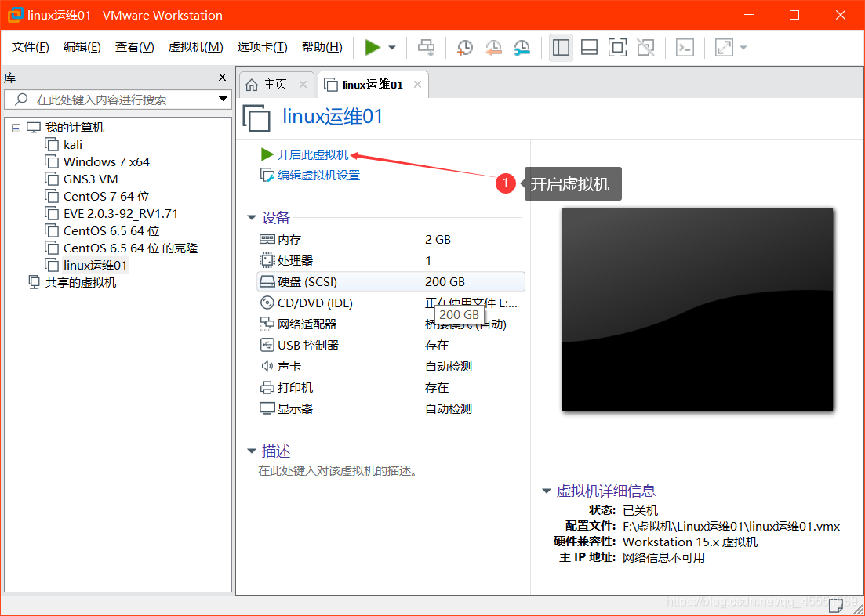Open the 编辑(E) menu
The height and width of the screenshot is (616, 865).
tap(82, 48)
